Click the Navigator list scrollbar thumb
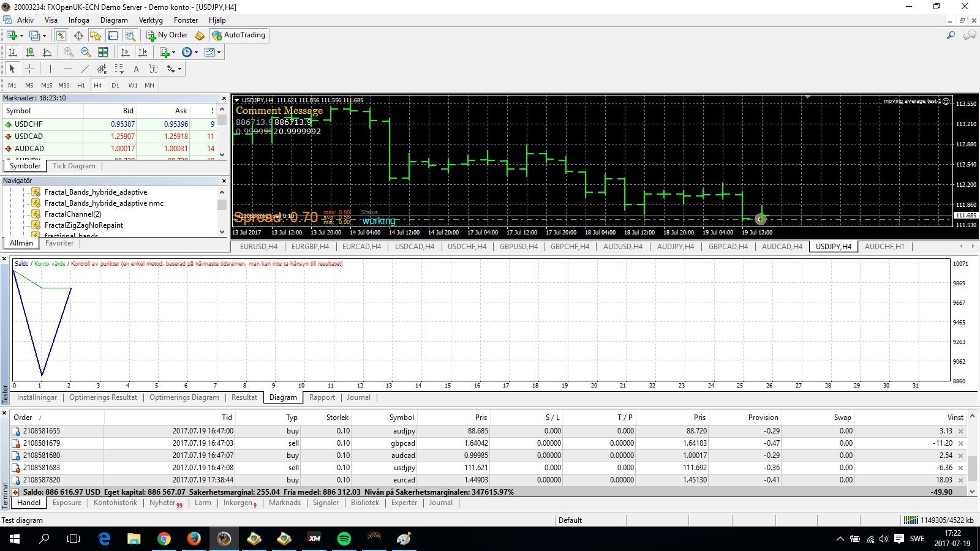The image size is (980, 551). 222,204
